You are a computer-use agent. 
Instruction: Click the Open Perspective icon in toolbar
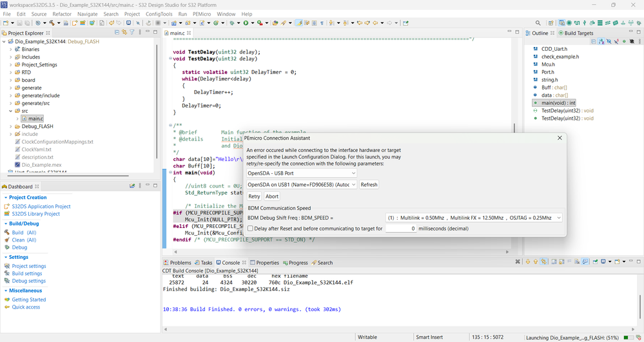coord(551,23)
